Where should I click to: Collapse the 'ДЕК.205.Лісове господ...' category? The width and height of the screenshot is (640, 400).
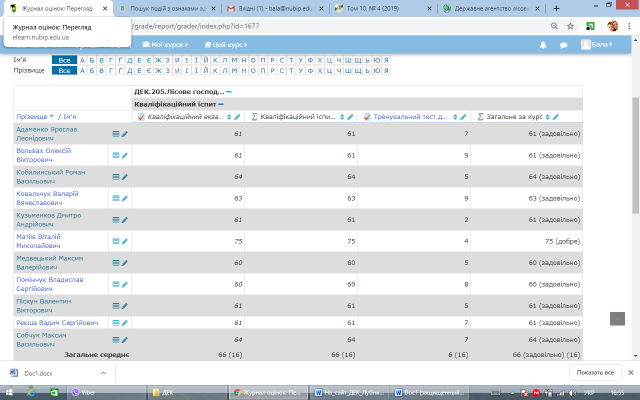point(213,91)
